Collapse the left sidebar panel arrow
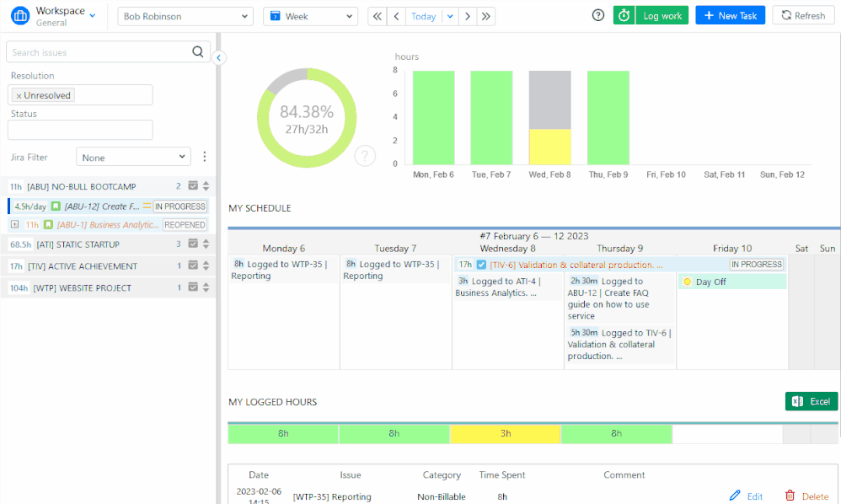Screen dimensions: 841x504 (x=219, y=57)
